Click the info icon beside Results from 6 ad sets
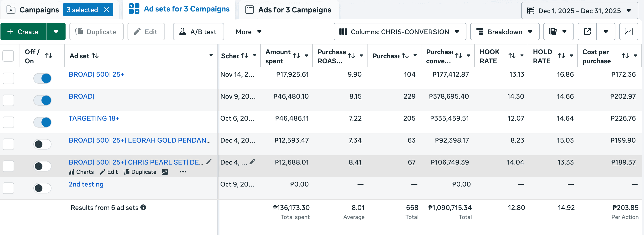 click(x=143, y=208)
